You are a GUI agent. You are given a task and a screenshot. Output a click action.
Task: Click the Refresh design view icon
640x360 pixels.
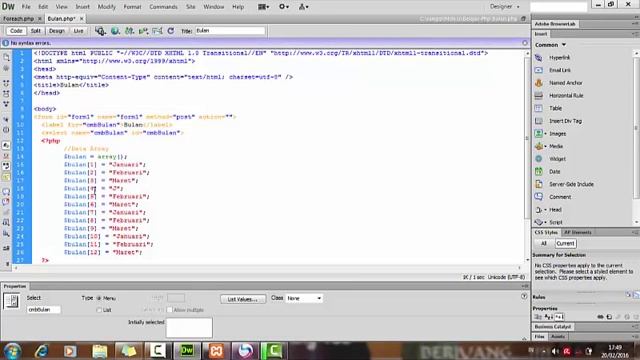pyautogui.click(x=171, y=31)
